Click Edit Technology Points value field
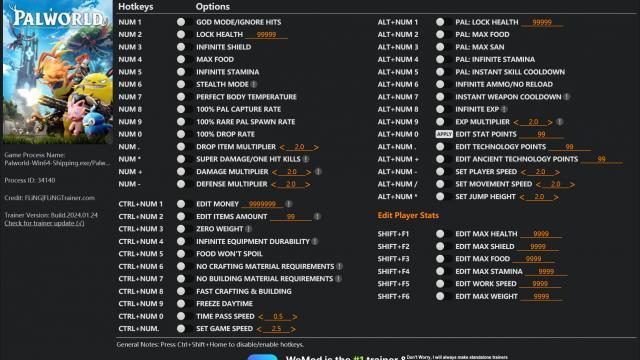Viewport: 640px width, 360px height. [x=569, y=147]
